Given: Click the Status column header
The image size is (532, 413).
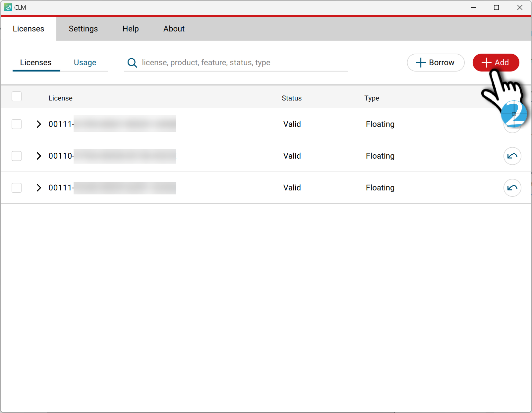Looking at the screenshot, I should (x=292, y=98).
